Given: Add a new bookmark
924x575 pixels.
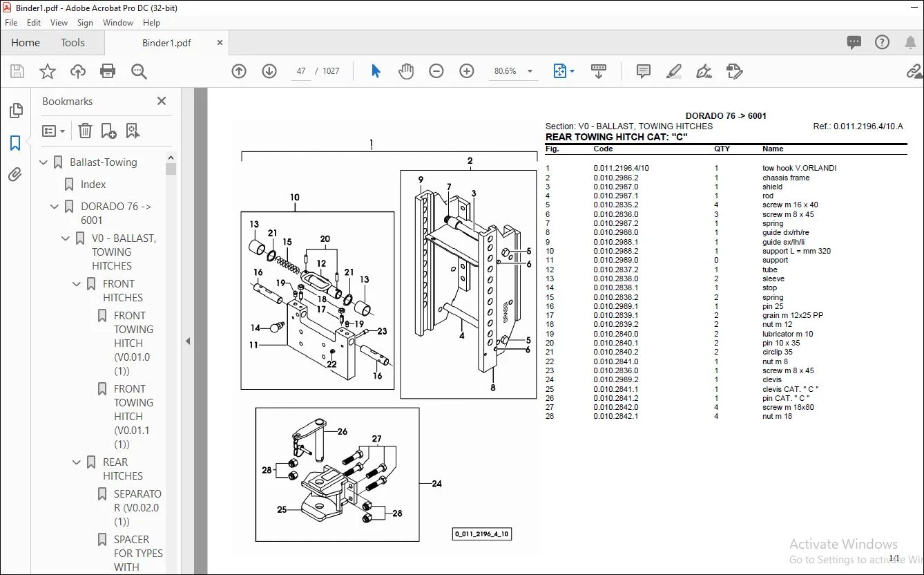Looking at the screenshot, I should [108, 131].
